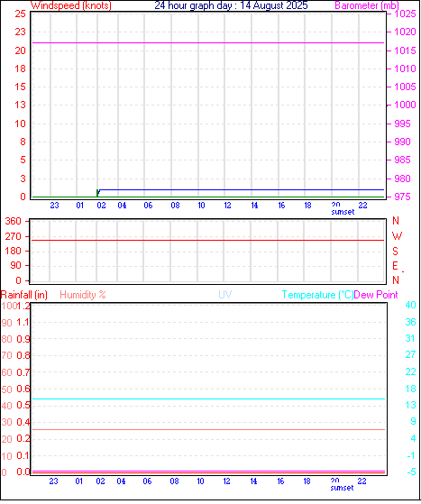Click the 0.5 rainfall axis label
The width and height of the screenshot is (421, 504).
23,406
